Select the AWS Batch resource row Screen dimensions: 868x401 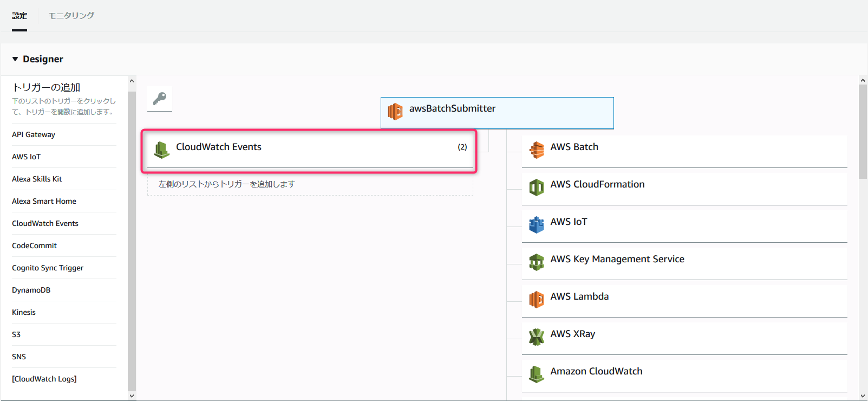pyautogui.click(x=684, y=151)
